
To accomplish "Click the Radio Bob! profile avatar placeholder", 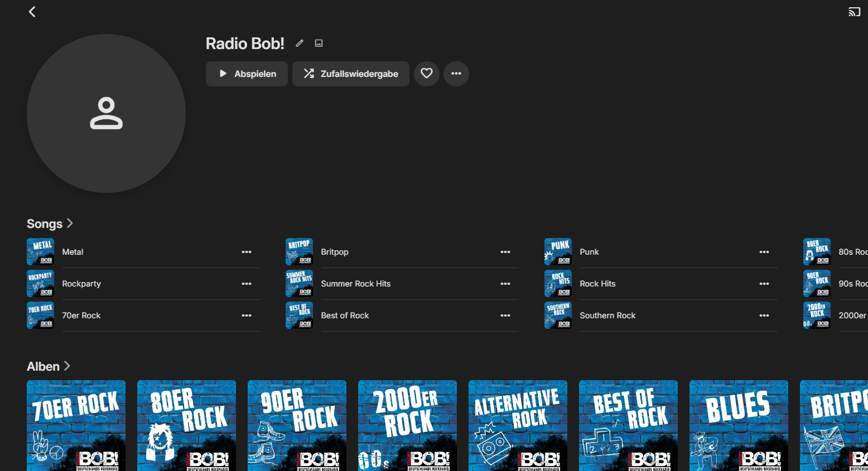I will click(x=106, y=114).
